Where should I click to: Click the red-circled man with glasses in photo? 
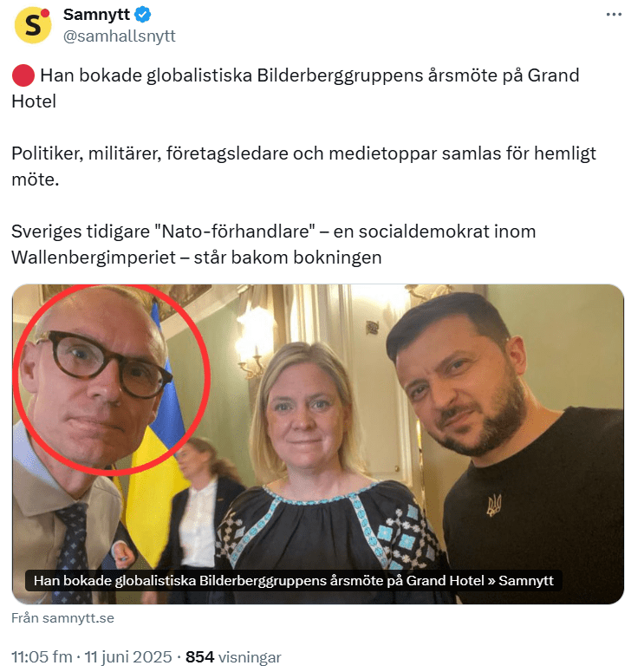pos(111,380)
